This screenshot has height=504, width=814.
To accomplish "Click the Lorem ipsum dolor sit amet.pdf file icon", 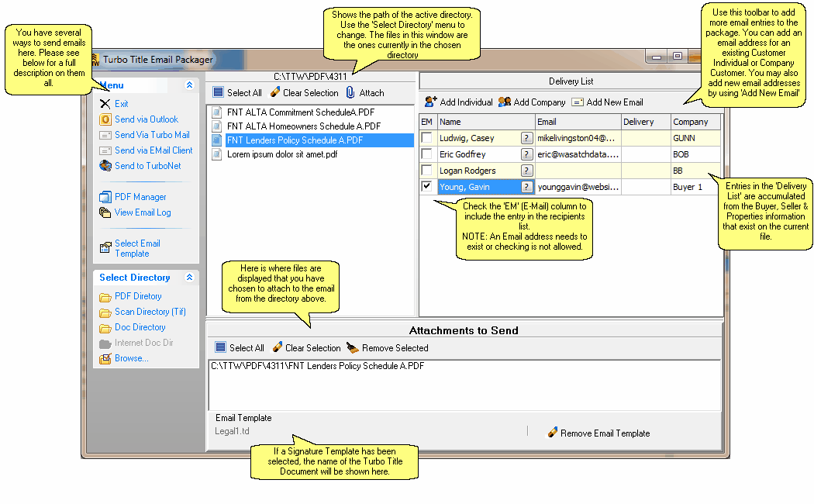I will tap(217, 154).
